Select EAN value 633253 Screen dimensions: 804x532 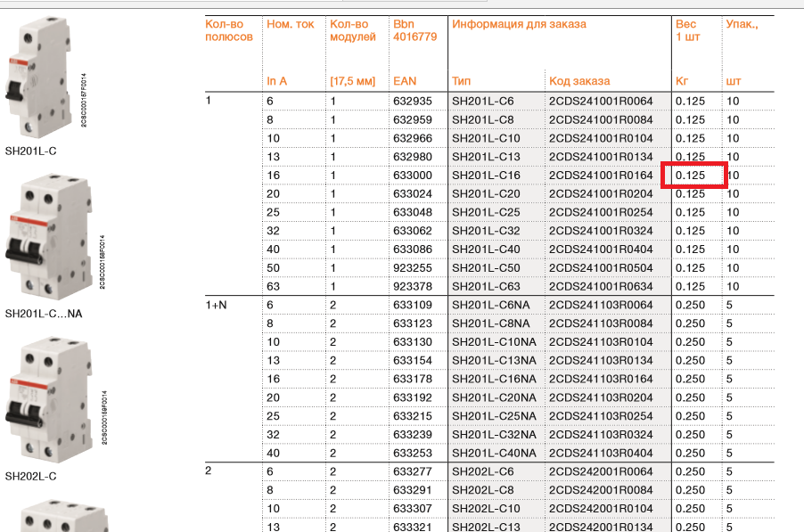[x=413, y=453]
